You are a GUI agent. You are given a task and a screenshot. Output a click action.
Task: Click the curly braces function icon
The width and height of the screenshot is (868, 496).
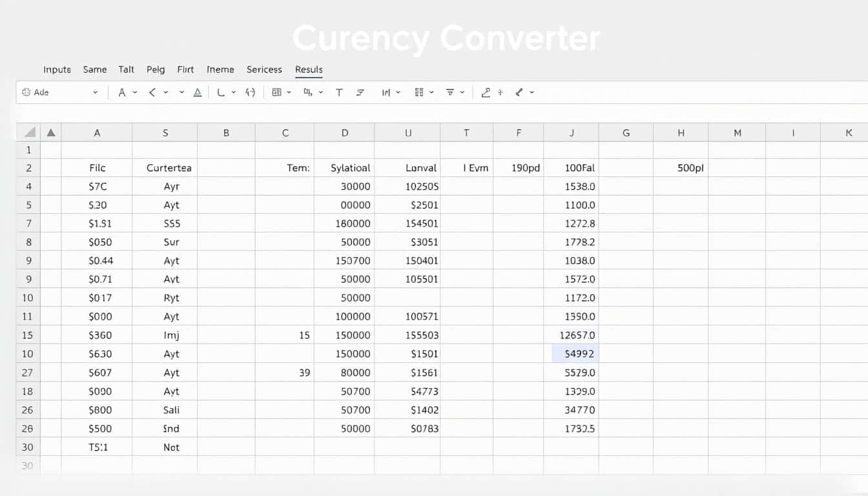pyautogui.click(x=251, y=92)
